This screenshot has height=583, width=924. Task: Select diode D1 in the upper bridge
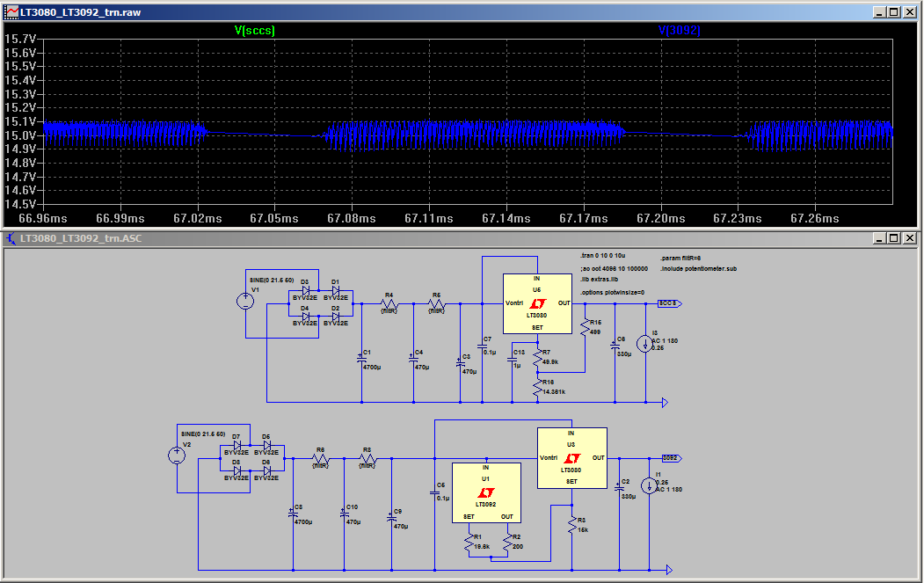(x=335, y=290)
